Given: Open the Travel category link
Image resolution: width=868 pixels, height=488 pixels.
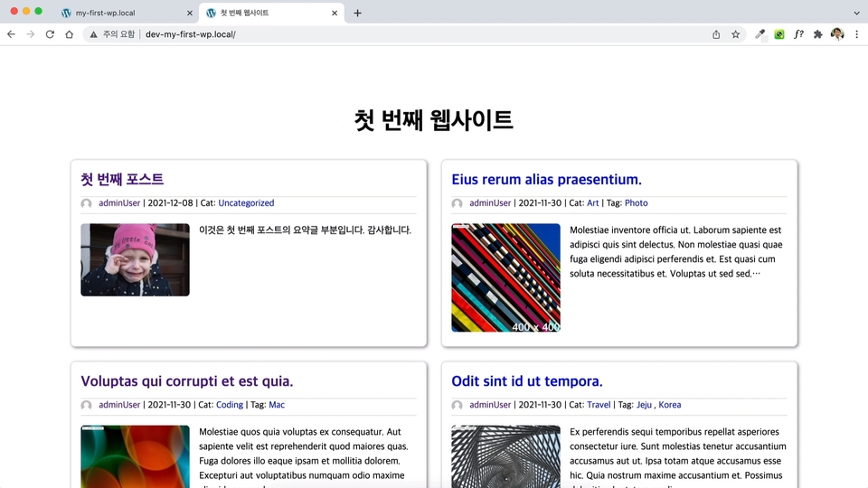Looking at the screenshot, I should (x=599, y=405).
